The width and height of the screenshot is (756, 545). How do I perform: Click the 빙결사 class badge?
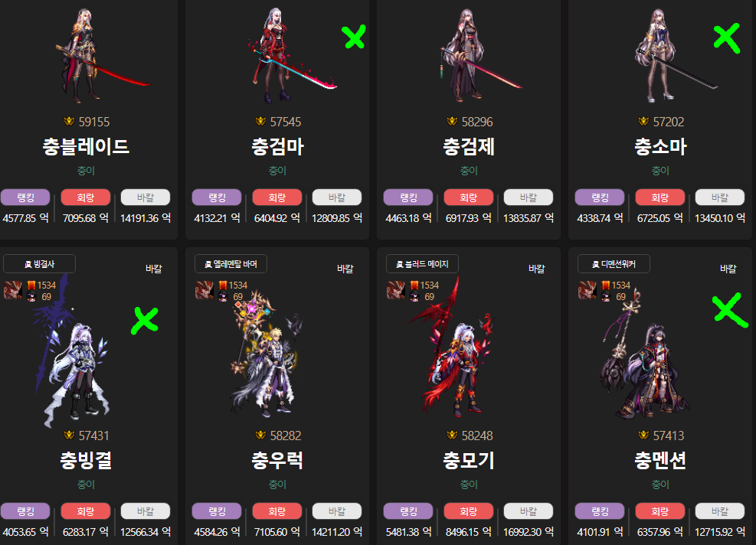point(40,264)
